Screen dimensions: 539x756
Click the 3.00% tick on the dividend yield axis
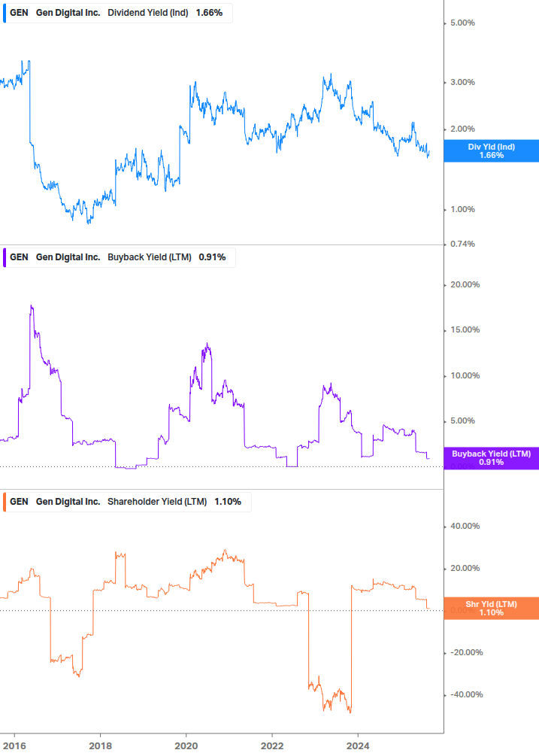(x=462, y=83)
